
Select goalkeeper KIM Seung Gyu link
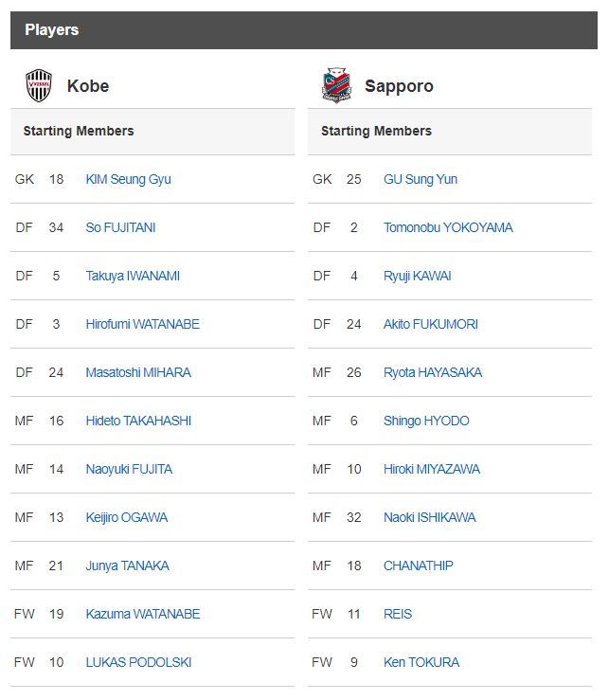pyautogui.click(x=128, y=179)
